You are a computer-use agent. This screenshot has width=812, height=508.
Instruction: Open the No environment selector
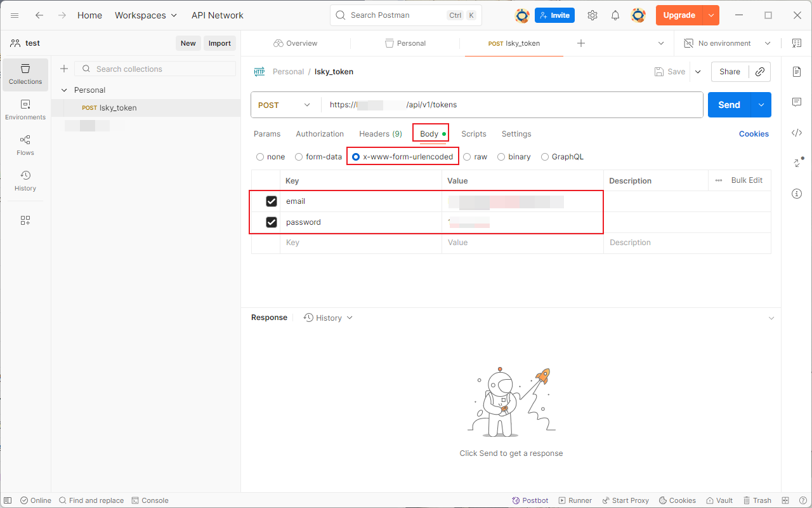pyautogui.click(x=727, y=43)
